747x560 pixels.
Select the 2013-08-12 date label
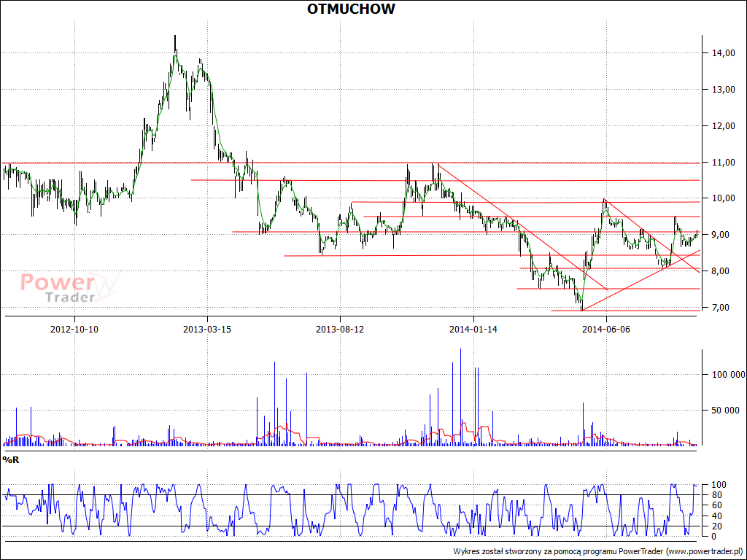point(340,329)
